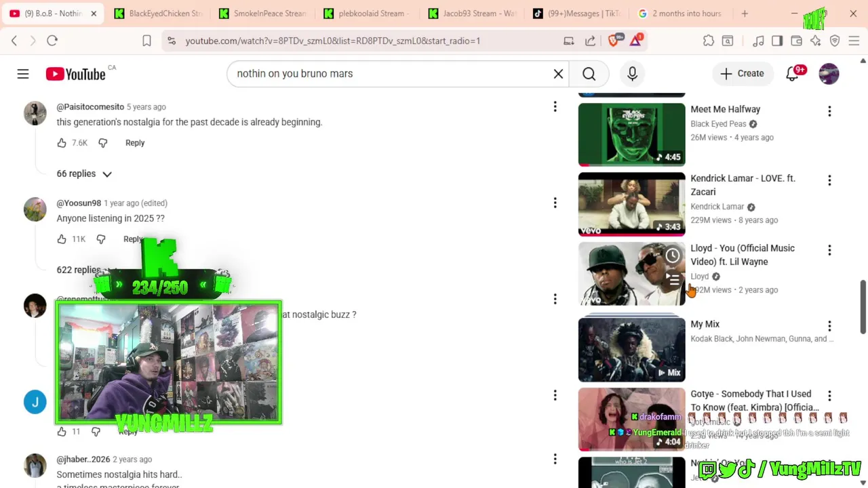Open browser main menu
The height and width of the screenshot is (488, 868).
pyautogui.click(x=854, y=41)
